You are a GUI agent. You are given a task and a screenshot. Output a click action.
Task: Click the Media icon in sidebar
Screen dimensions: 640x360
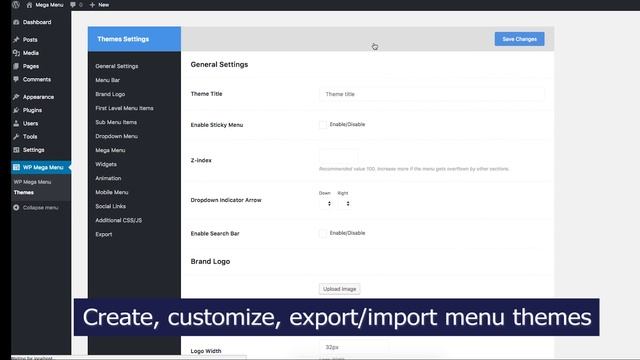click(x=16, y=53)
